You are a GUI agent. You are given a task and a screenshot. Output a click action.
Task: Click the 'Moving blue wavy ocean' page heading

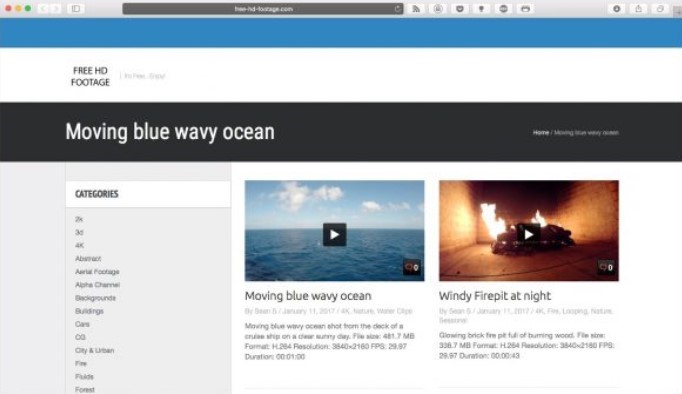coord(170,132)
